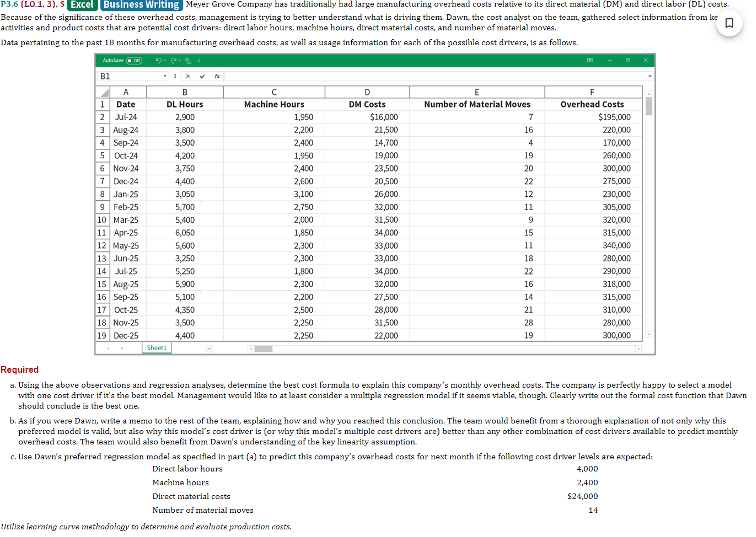Open Customize Quick Access Toolbar dropdown
756x537 pixels.
click(199, 61)
